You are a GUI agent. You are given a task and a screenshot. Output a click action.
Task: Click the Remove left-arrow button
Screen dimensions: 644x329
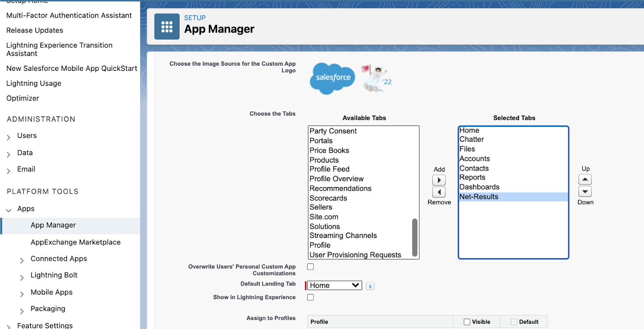coord(439,192)
